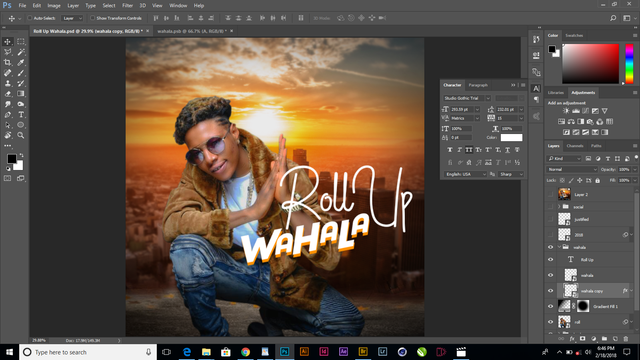Click the Faux Bold style button
The height and width of the screenshot is (360, 640).
[x=450, y=150]
